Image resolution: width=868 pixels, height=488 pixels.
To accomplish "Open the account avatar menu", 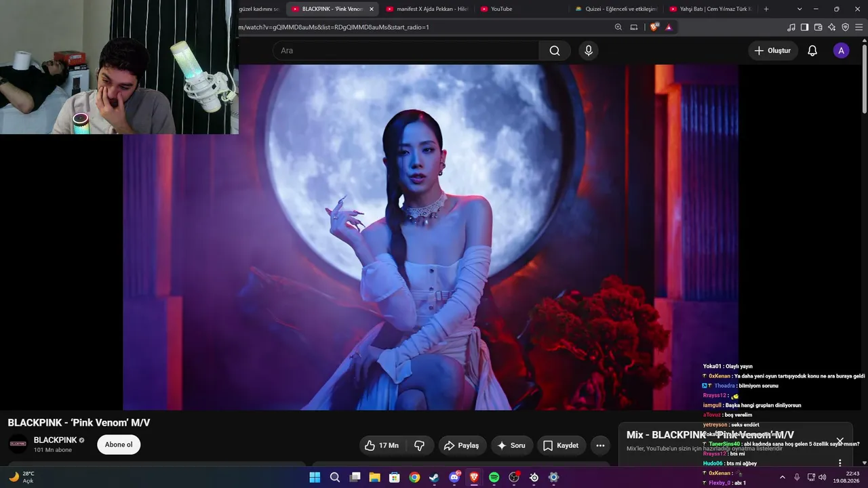I will click(x=841, y=51).
